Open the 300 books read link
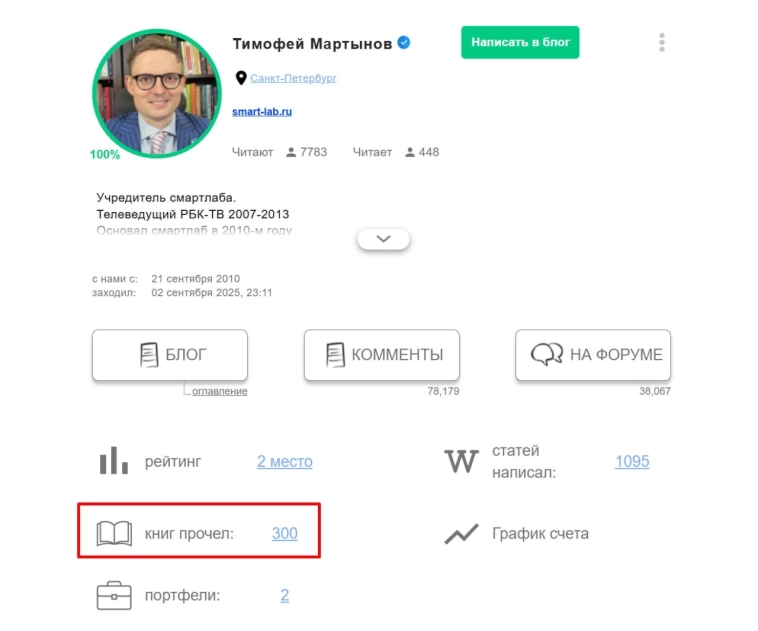Screen dimensions: 758x631 285,533
